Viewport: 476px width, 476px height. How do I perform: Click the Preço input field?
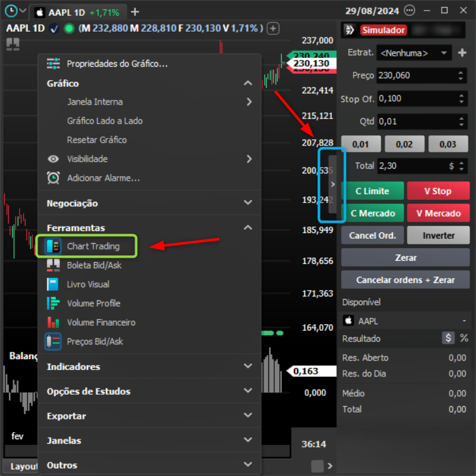[x=416, y=76]
